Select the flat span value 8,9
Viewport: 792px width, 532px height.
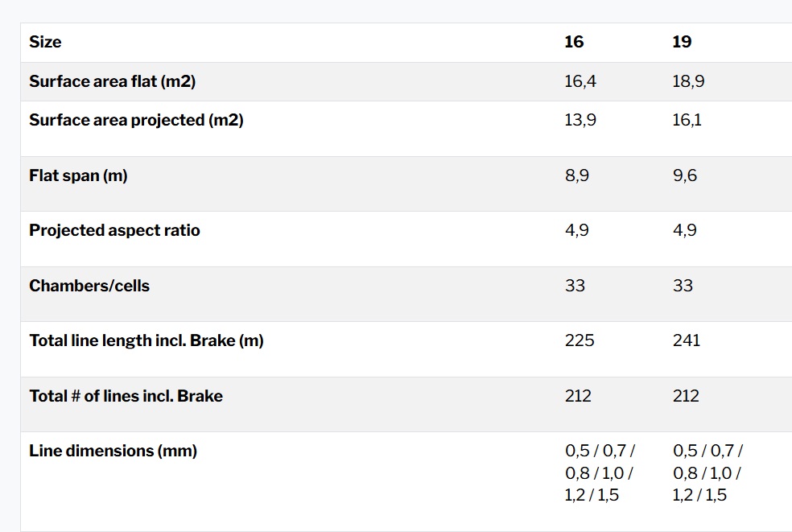[x=577, y=175]
